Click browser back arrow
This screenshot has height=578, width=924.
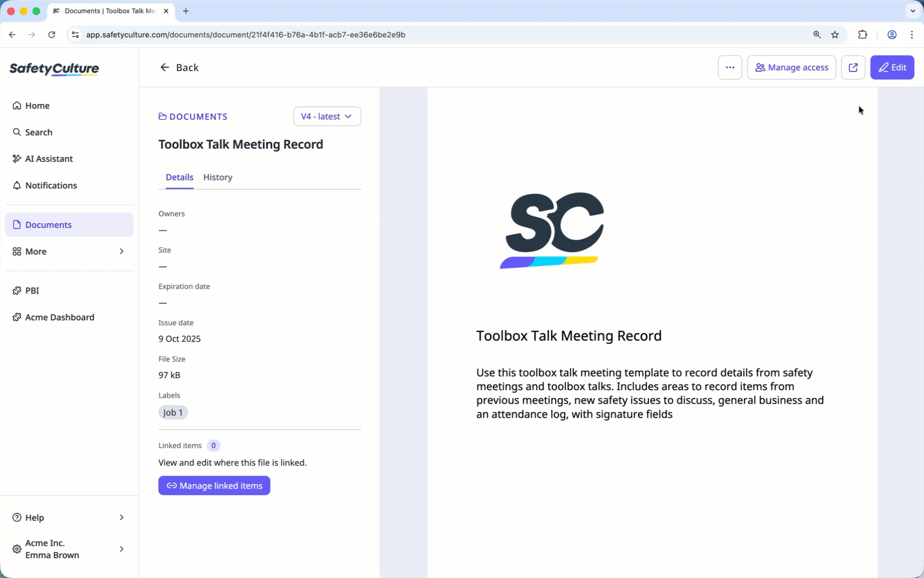click(12, 35)
